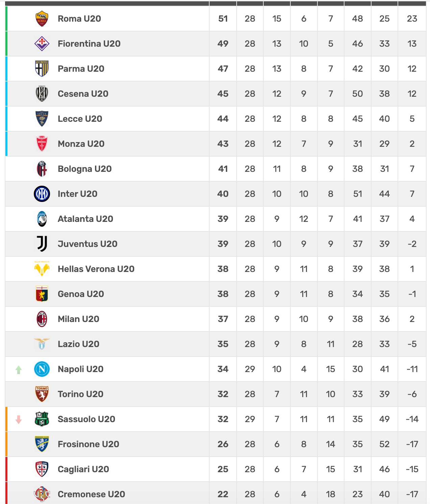The height and width of the screenshot is (504, 430).
Task: Click the Inter U20 round logo
Action: click(x=42, y=194)
